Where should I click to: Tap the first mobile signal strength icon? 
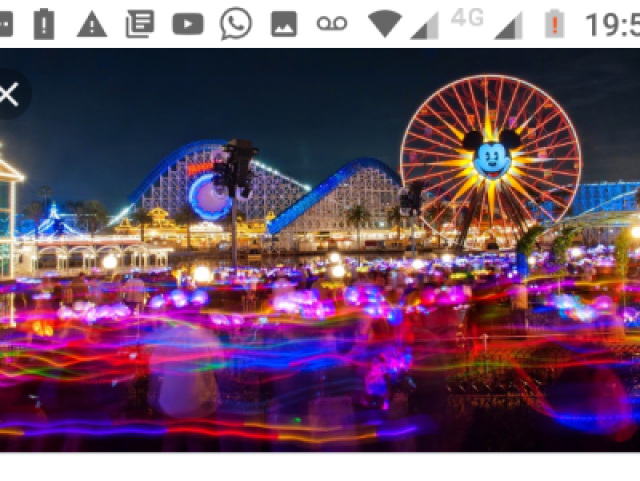coord(425,25)
